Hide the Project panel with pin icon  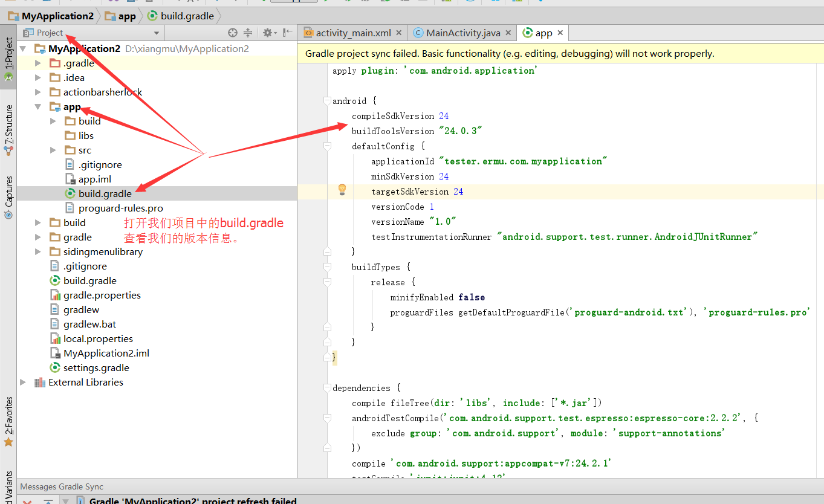(288, 33)
